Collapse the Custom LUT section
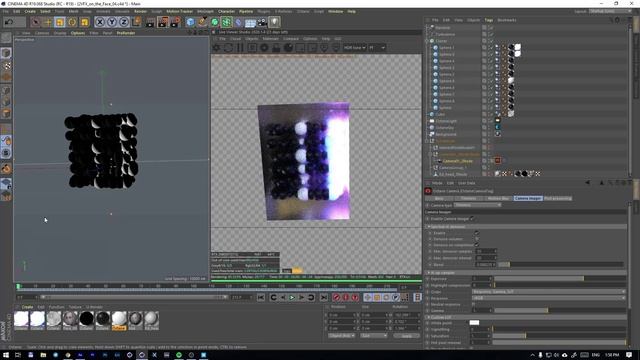 tap(429, 317)
